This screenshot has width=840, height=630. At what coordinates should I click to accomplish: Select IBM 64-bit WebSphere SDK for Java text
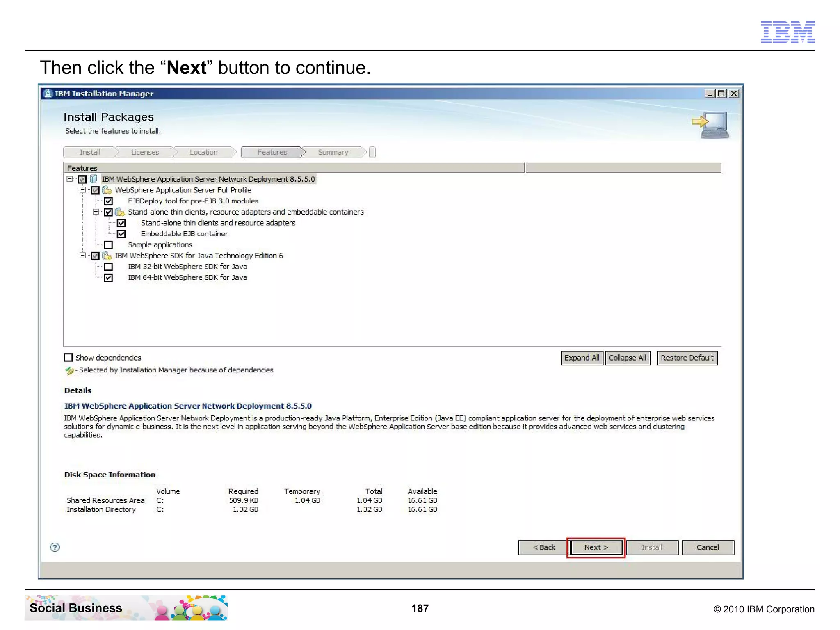(187, 278)
